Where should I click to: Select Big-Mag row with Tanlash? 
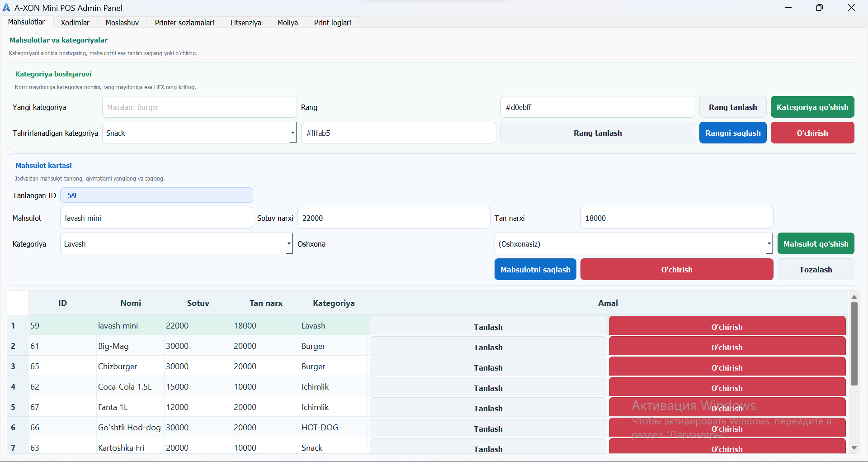tap(488, 348)
